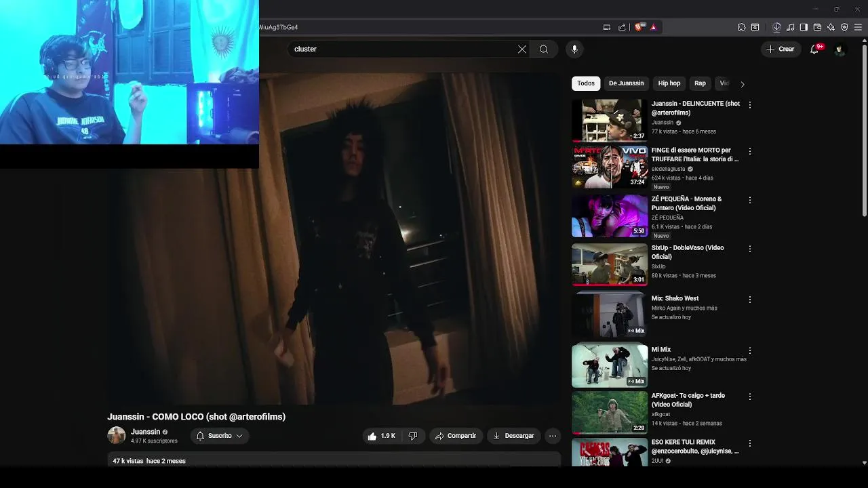
Task: Open the Suscrito notification dropdown
Action: tap(220, 436)
